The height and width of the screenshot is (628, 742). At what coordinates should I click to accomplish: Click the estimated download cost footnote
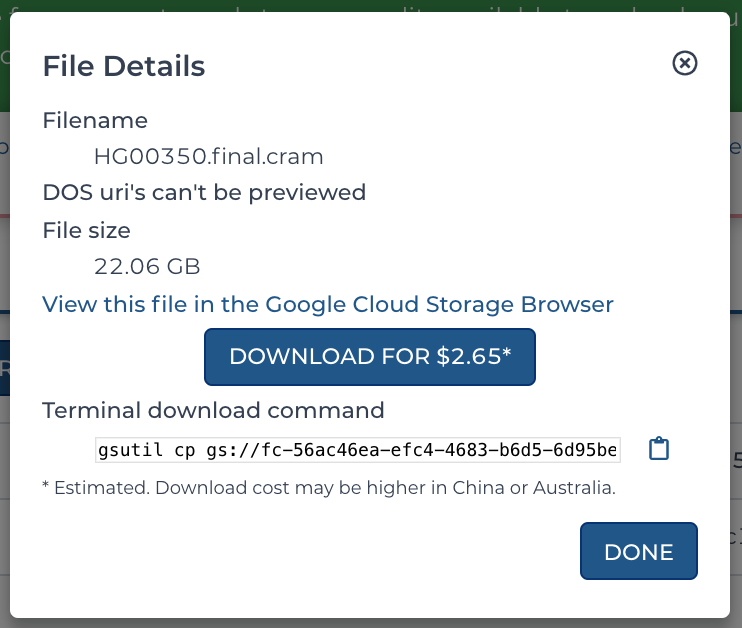tap(329, 487)
